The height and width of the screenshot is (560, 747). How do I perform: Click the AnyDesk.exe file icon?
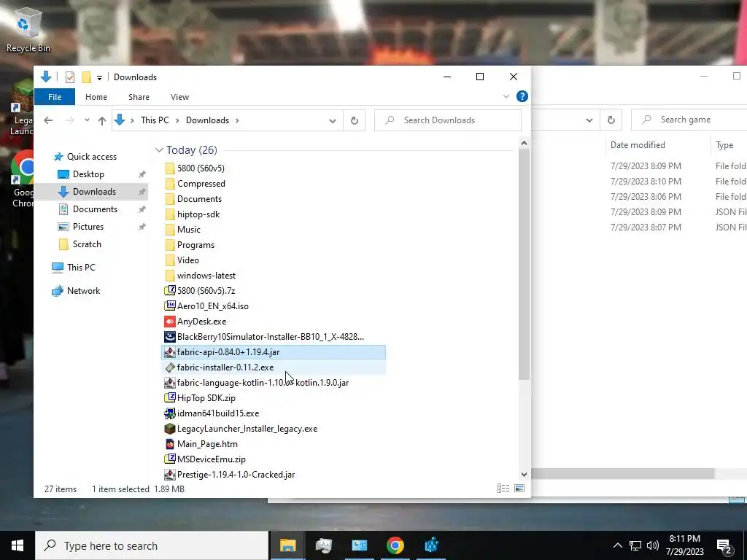(169, 322)
